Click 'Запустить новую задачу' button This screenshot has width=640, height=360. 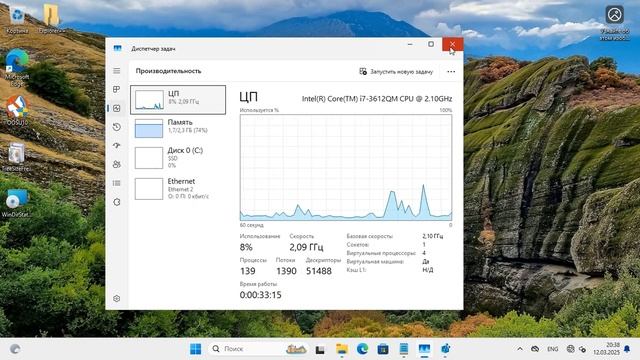[396, 71]
